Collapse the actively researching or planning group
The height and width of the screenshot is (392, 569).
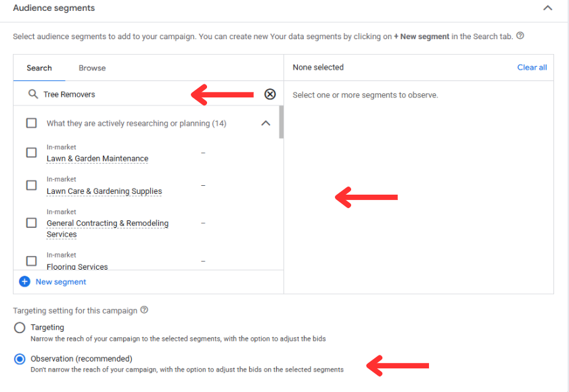coord(265,124)
